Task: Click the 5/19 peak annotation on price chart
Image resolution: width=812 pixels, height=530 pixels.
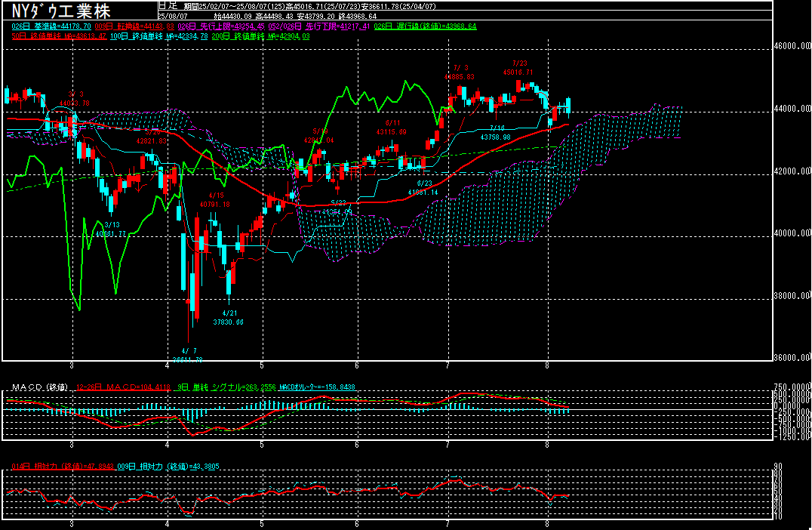Action: (319, 136)
